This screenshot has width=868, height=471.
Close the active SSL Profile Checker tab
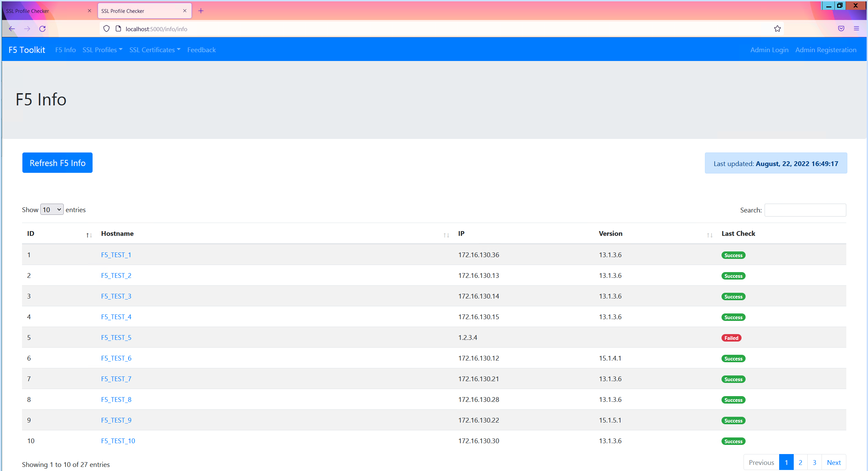185,11
